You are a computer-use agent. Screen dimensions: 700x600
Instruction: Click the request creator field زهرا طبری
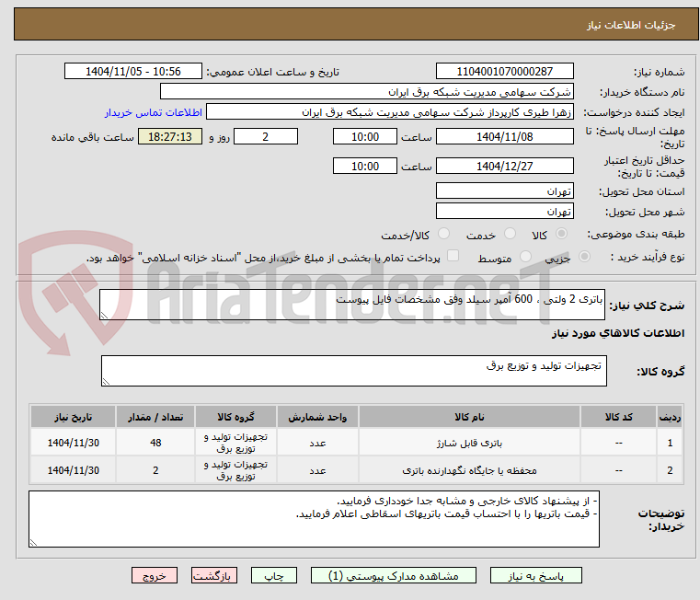pos(389,111)
